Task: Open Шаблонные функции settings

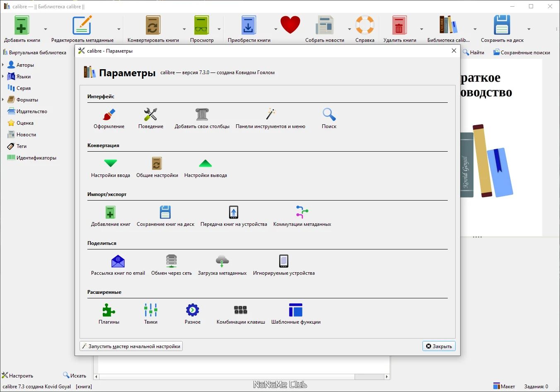Action: (296, 314)
